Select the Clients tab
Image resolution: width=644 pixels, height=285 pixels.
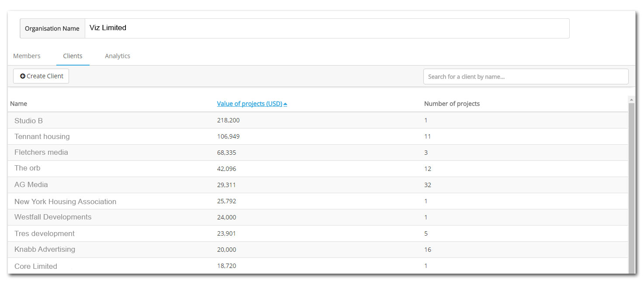coord(73,56)
